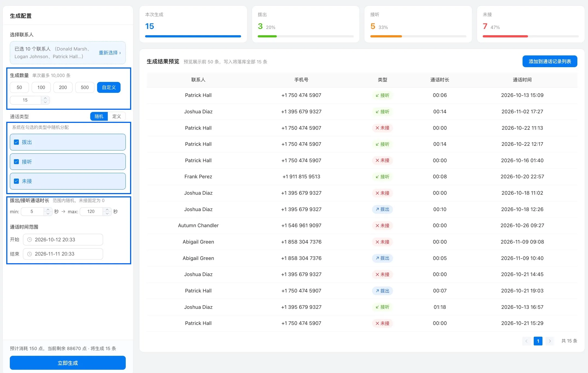Select page 1 in pagination
Screen dimensions: 588x373
point(538,341)
